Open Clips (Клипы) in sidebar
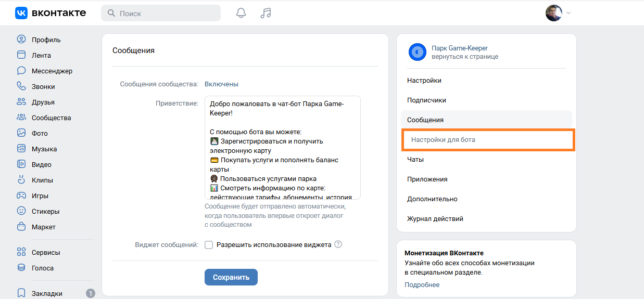This screenshot has width=644, height=299. point(42,180)
